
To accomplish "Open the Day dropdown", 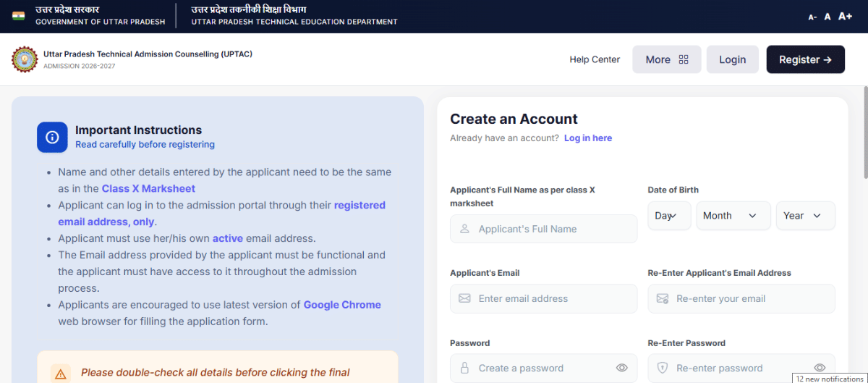I will (669, 216).
